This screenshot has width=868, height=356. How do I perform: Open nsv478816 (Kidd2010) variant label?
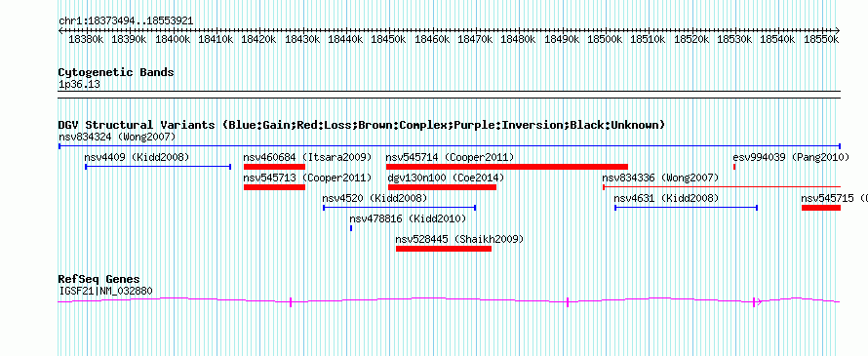click(408, 218)
